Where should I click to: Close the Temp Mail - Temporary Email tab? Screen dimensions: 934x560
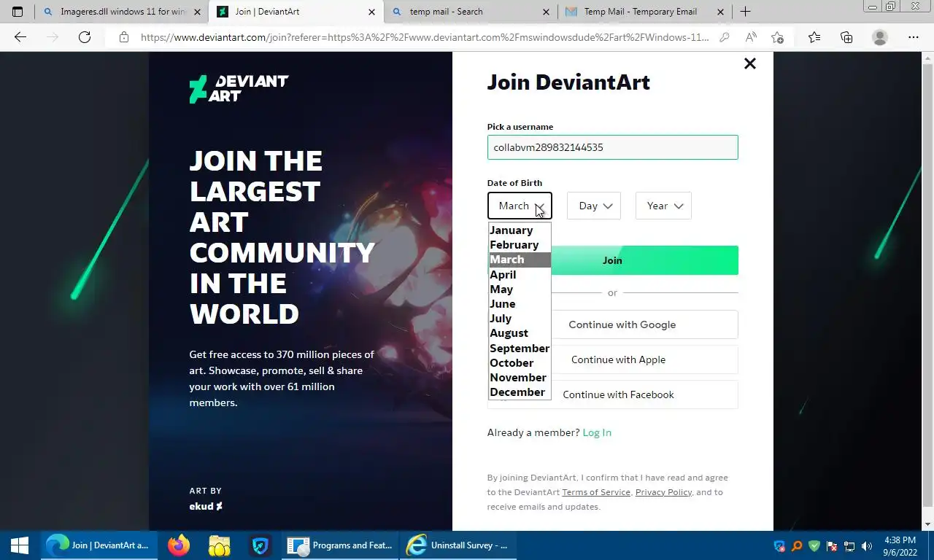coord(721,12)
